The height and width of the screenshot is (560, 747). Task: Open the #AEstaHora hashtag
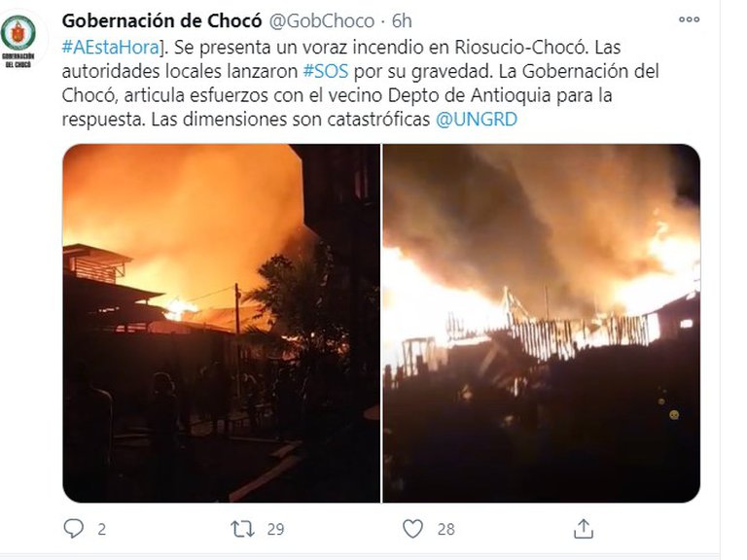(x=111, y=47)
